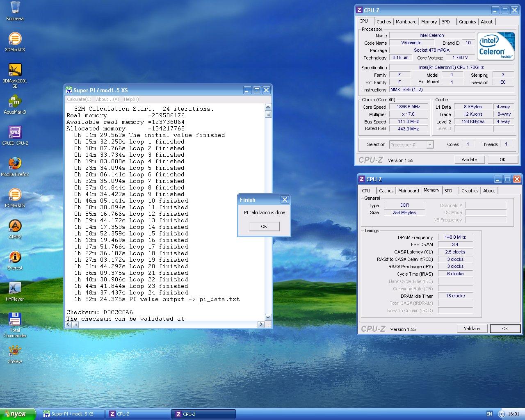Click Super PI vertical scrollbar thumb
This screenshot has width=525, height=420.
(x=268, y=114)
